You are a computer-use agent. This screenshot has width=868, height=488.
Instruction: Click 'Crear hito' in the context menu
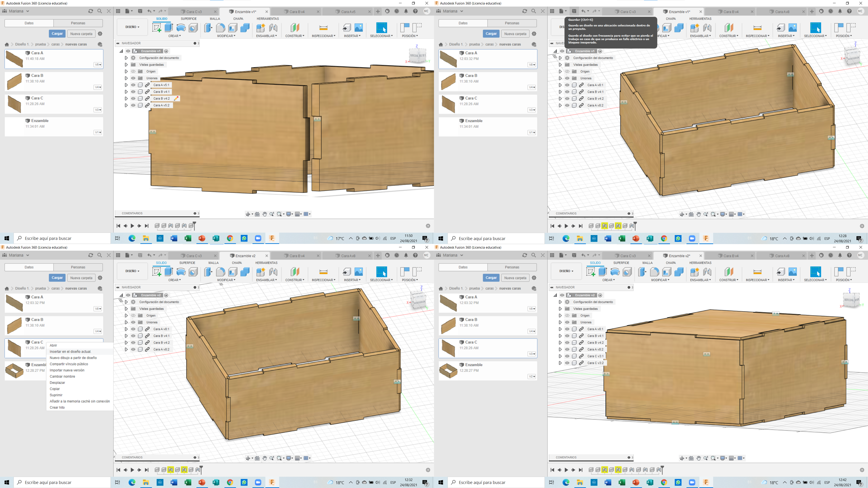pos(57,407)
